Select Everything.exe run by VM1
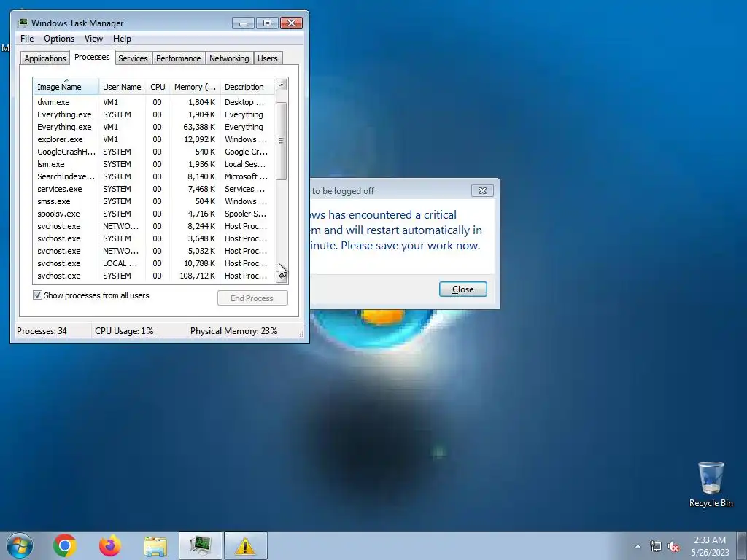The image size is (747, 560). [154, 127]
